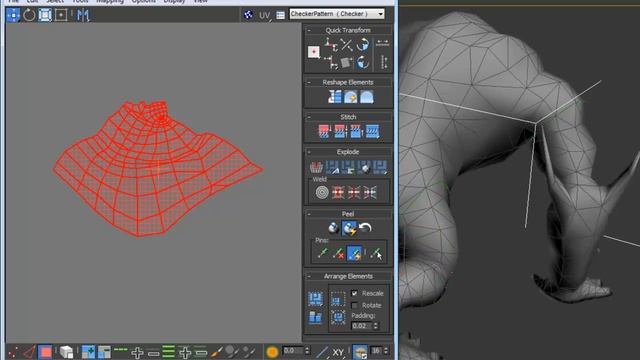Click the Pack Custom icon
Screen dimensions: 640x360
[315, 299]
